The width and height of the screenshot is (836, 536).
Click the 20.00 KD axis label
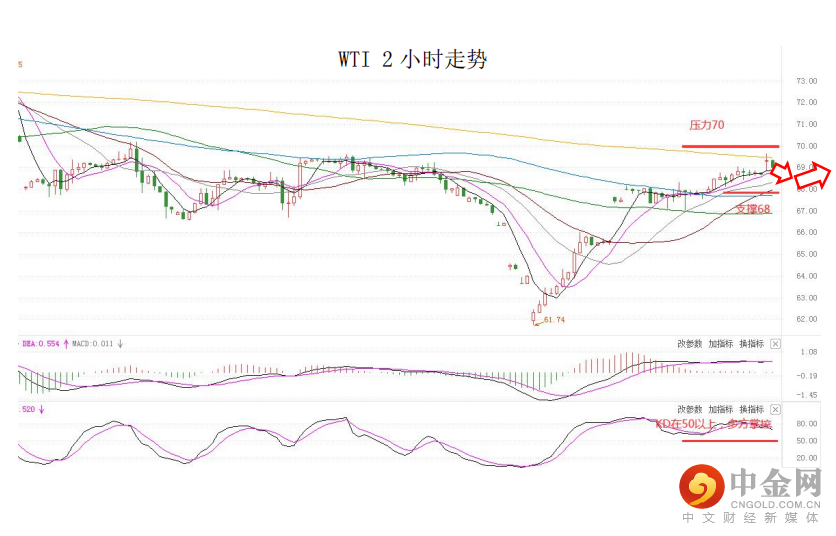(807, 458)
